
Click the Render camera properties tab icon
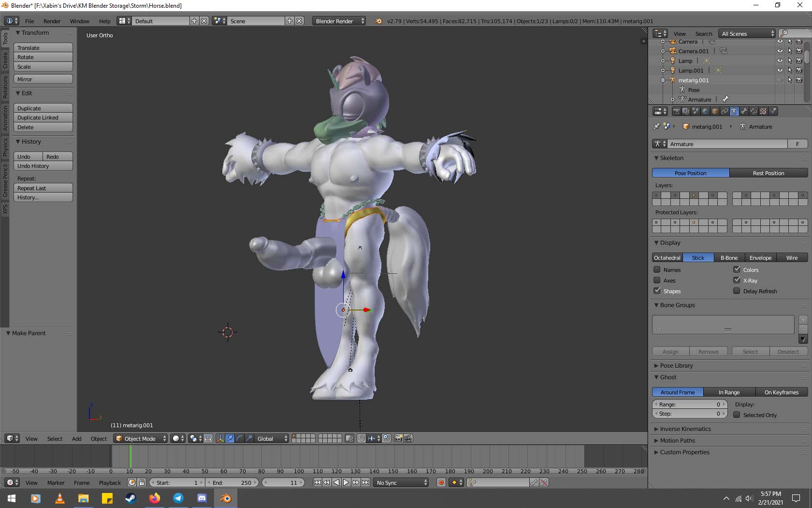coord(676,111)
